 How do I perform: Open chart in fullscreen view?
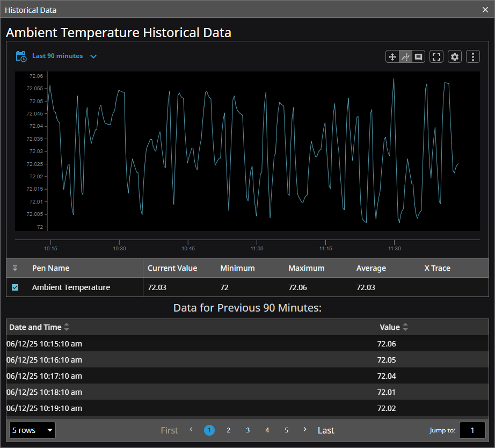pos(436,56)
